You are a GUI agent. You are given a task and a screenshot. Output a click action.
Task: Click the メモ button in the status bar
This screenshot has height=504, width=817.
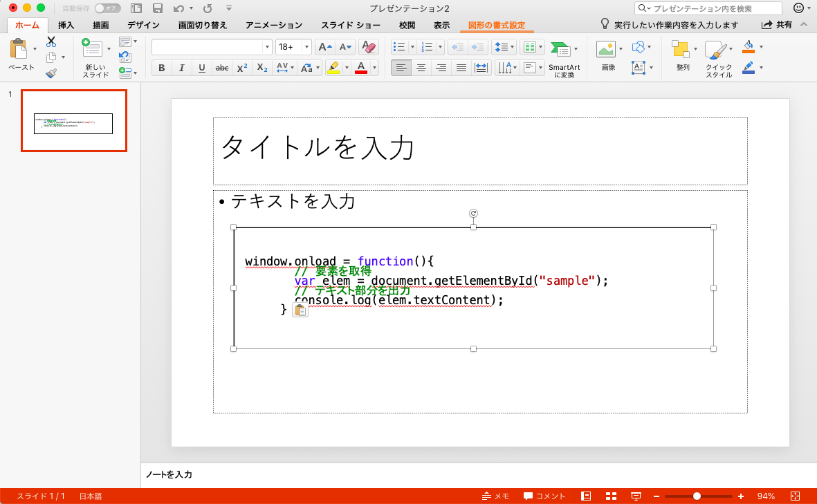495,495
